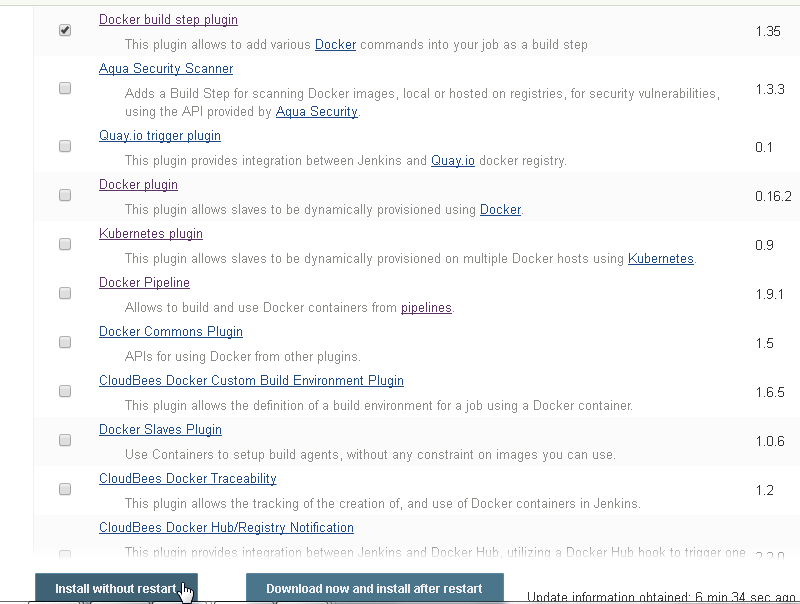The width and height of the screenshot is (800, 604).
Task: Open the Docker build step plugin link
Action: tap(168, 19)
